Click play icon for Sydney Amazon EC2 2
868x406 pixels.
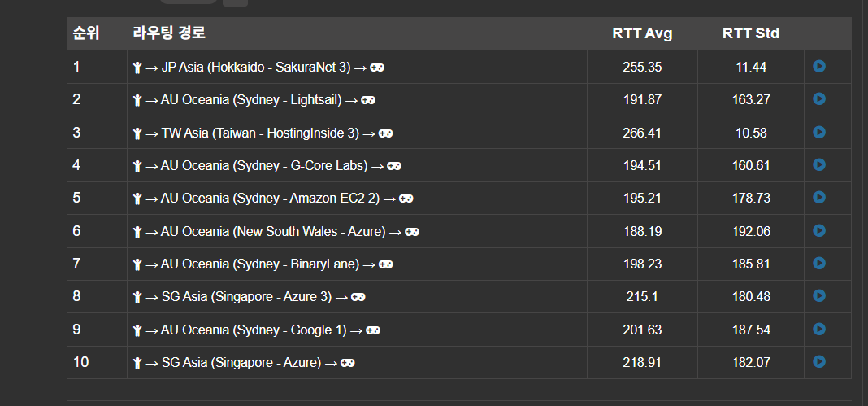(819, 198)
